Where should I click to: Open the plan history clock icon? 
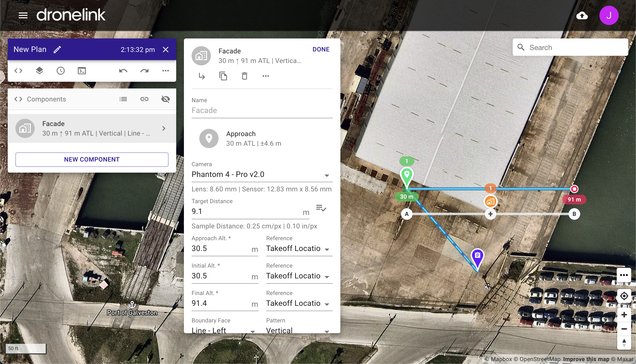[x=61, y=71]
